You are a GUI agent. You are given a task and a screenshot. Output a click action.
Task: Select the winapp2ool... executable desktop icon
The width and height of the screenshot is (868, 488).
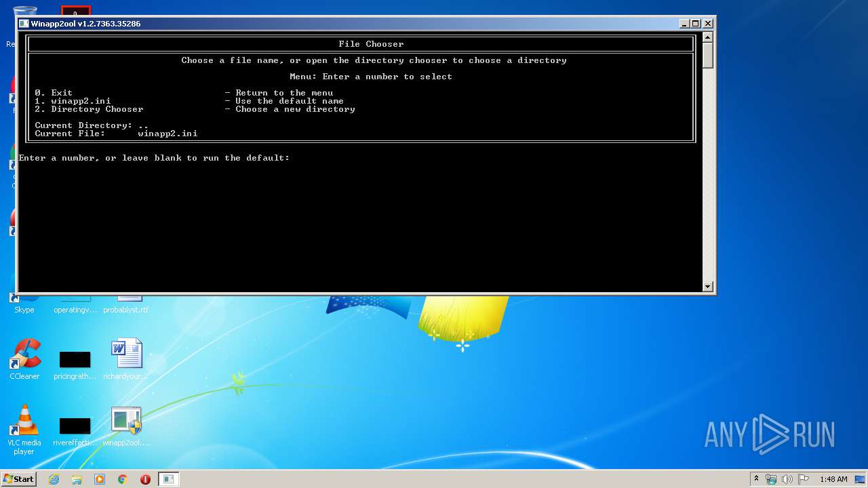tap(126, 427)
